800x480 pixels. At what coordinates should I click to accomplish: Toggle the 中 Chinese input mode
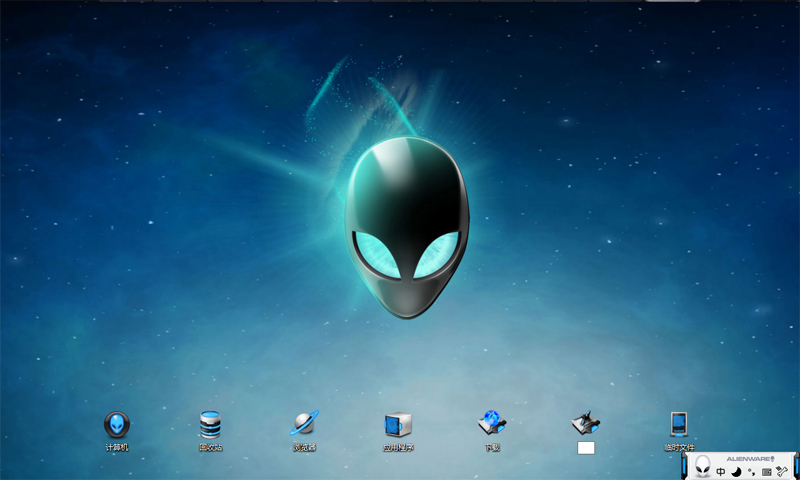pyautogui.click(x=720, y=472)
